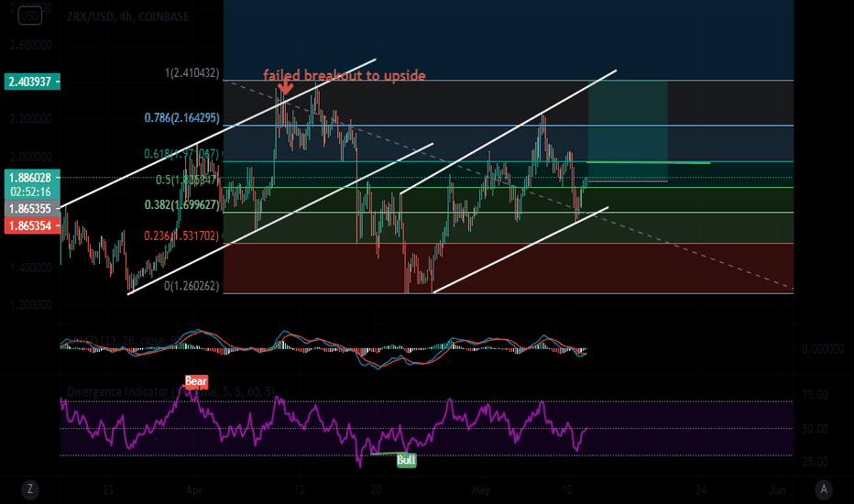Click the red down arrow marker
Screen dimensions: 854x504
click(x=285, y=87)
